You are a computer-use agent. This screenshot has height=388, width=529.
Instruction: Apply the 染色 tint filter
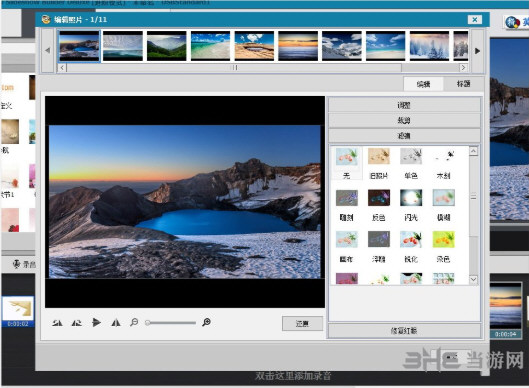[444, 247]
